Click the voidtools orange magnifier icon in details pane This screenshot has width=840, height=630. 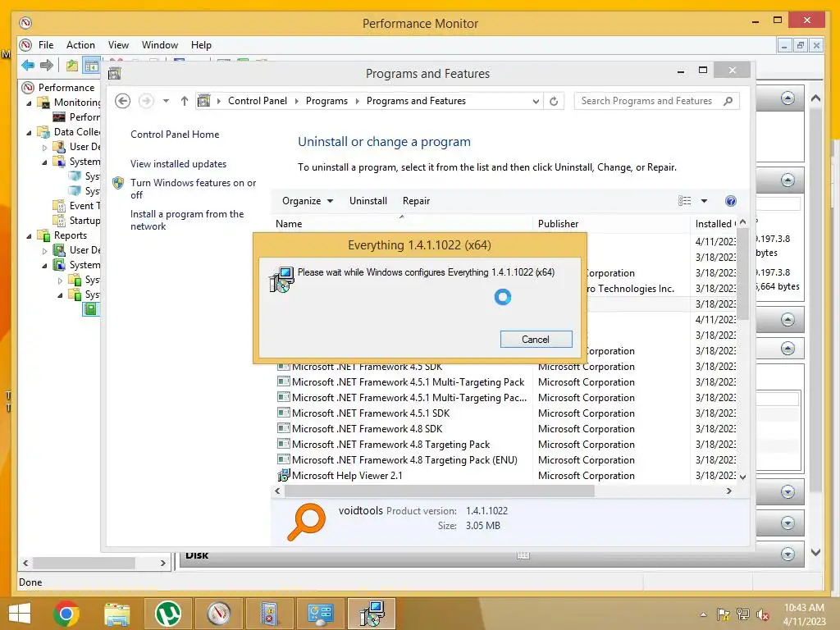point(307,522)
